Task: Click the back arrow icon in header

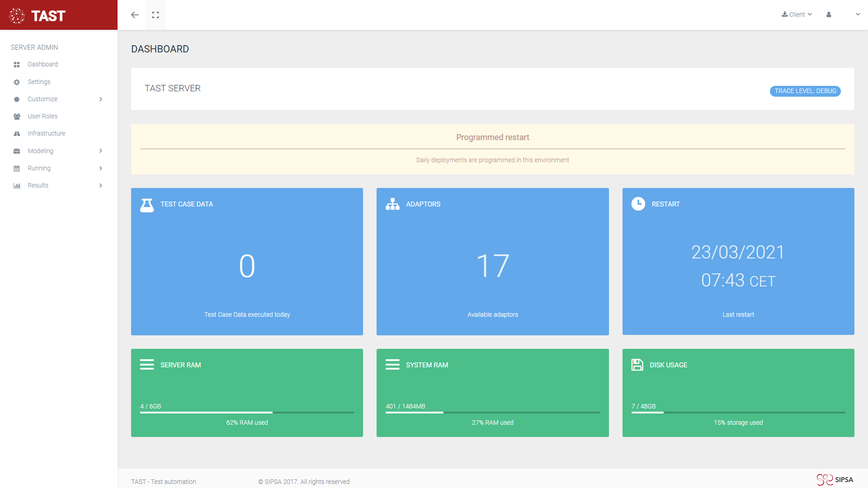Action: [x=135, y=15]
